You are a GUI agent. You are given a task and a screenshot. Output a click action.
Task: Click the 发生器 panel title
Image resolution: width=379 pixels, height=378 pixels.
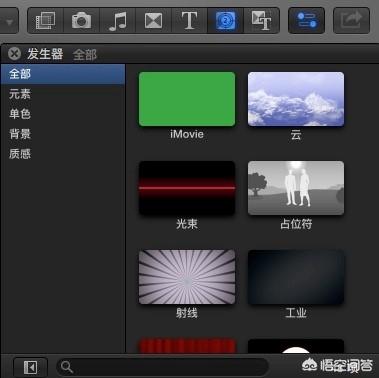[45, 54]
